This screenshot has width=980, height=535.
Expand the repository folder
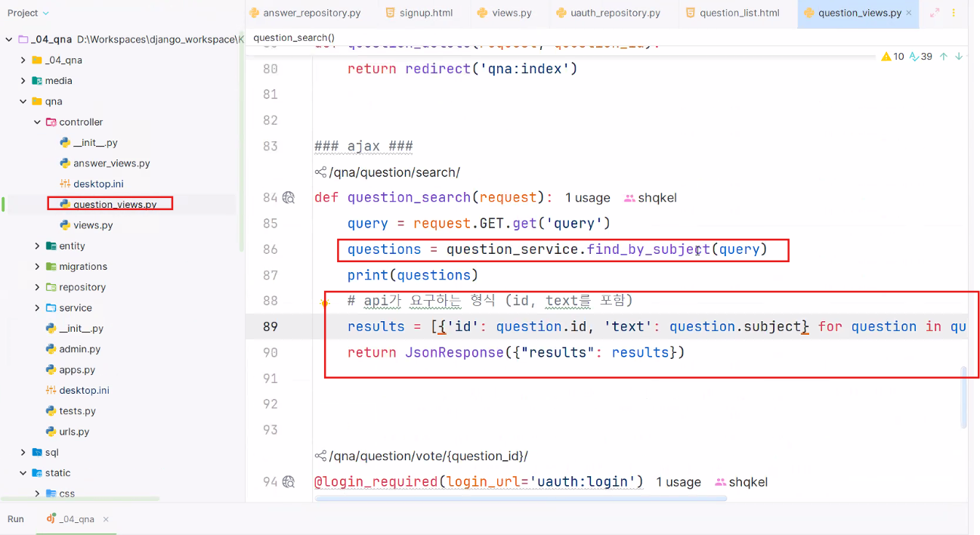coord(37,287)
